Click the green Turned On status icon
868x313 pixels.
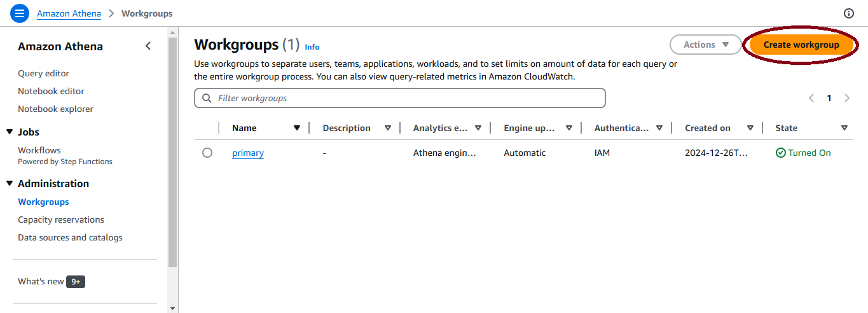[x=781, y=153]
